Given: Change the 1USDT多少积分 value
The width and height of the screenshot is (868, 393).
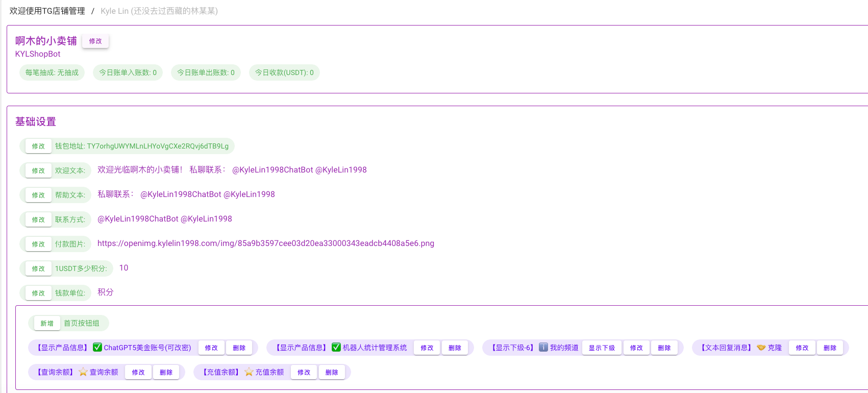Looking at the screenshot, I should tap(38, 269).
